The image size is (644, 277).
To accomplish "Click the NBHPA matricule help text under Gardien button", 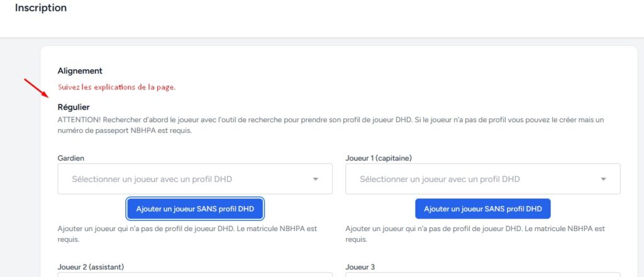I will coord(187,234).
